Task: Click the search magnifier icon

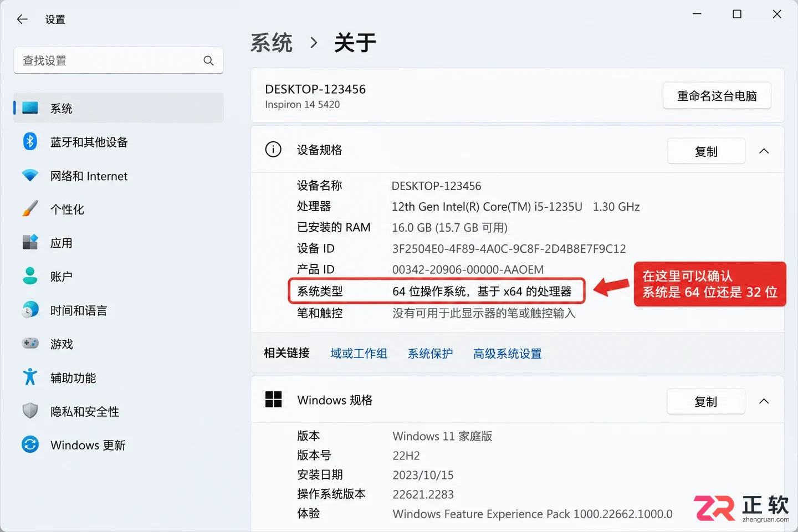Action: tap(208, 60)
